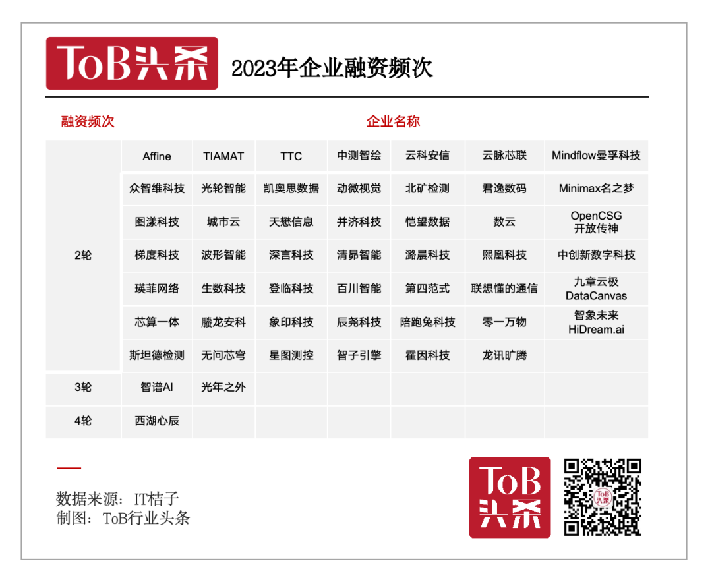
Task: Click the 并济科技 cell
Action: pos(359,222)
